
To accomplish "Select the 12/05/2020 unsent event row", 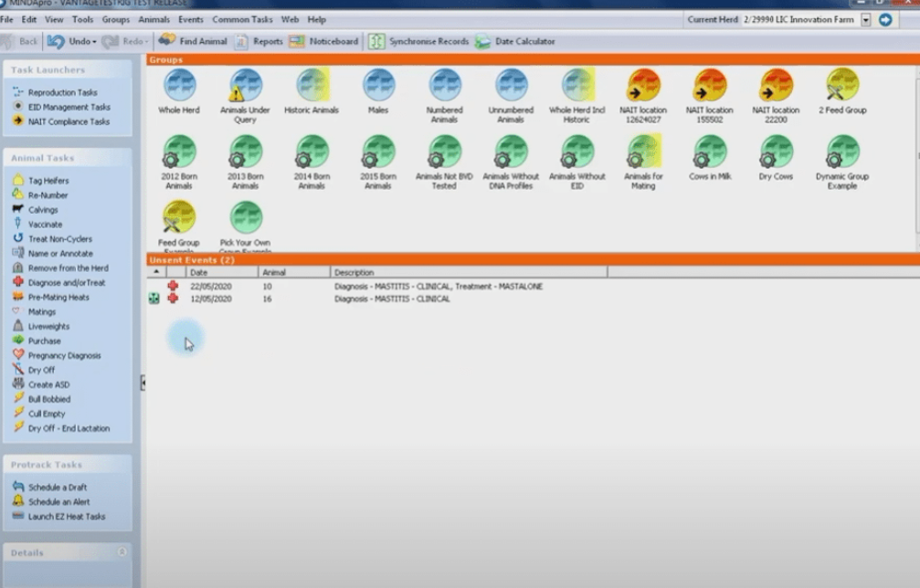I will click(533, 299).
